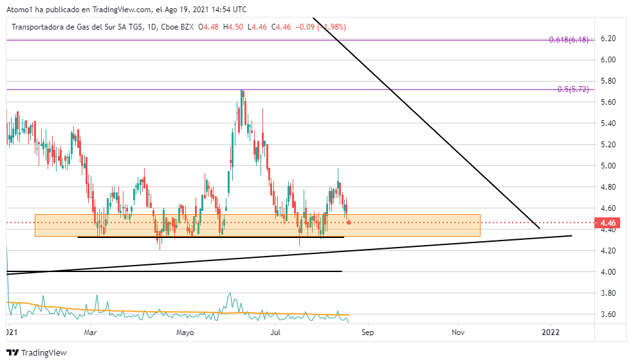Click the current price tag 4.46
Viewport: 633px width, 364px height.
coord(608,223)
